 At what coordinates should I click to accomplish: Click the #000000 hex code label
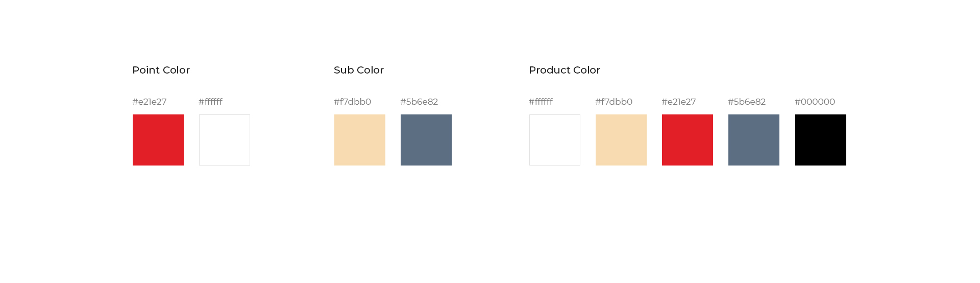pyautogui.click(x=815, y=102)
